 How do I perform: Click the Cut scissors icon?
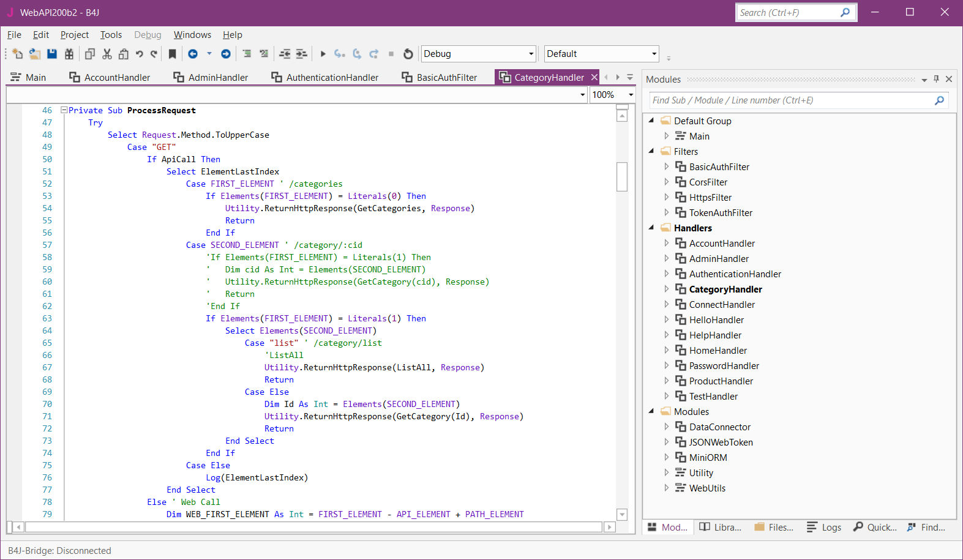tap(107, 54)
